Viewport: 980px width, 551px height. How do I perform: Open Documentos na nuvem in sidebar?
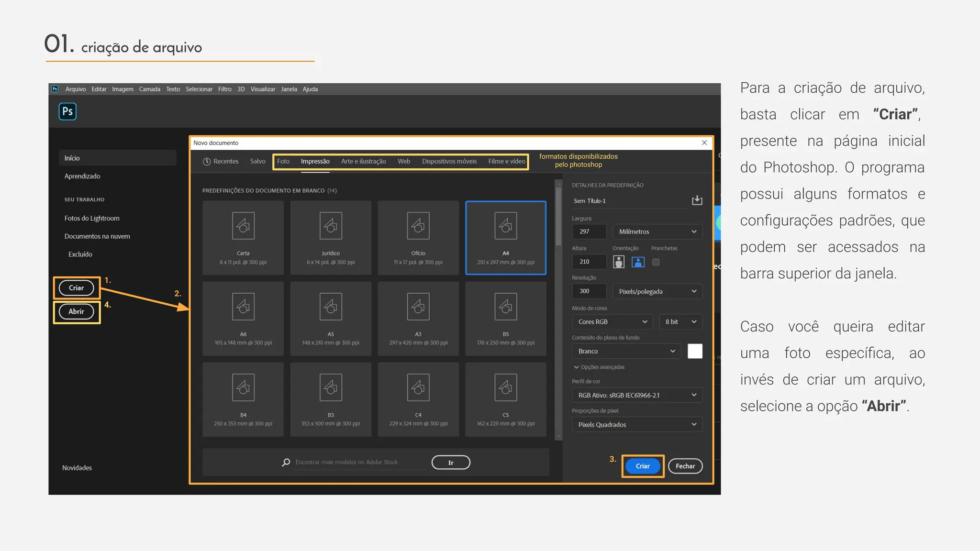click(97, 236)
